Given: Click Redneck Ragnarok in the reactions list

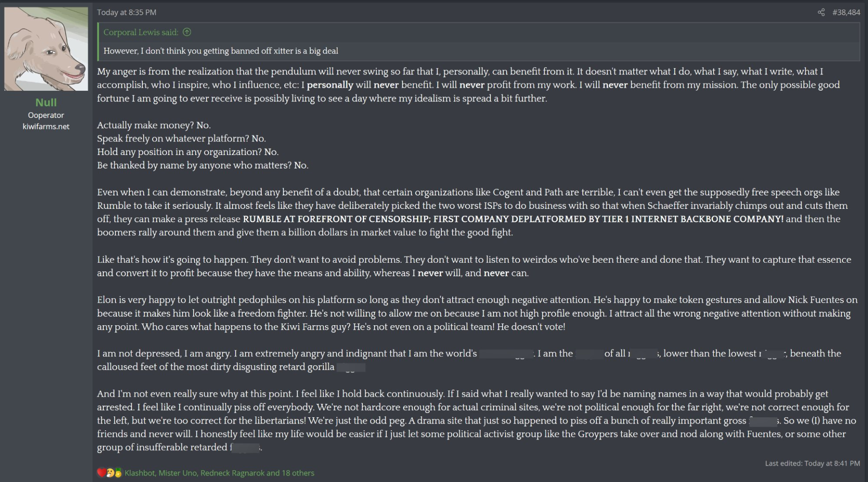Looking at the screenshot, I should tap(232, 473).
